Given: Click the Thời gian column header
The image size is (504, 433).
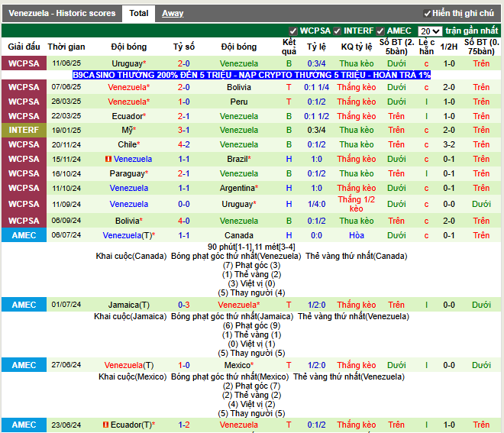Looking at the screenshot, I should pyautogui.click(x=66, y=47).
